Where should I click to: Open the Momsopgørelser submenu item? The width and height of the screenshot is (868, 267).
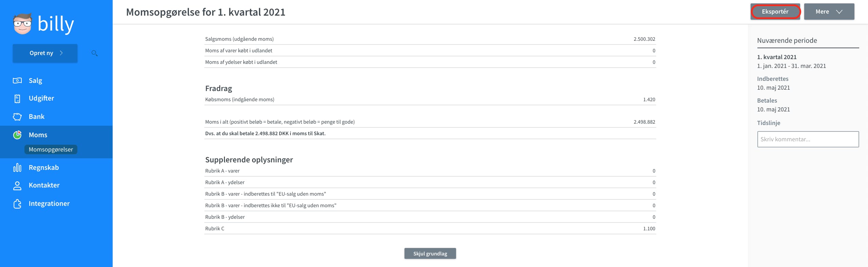coord(51,149)
